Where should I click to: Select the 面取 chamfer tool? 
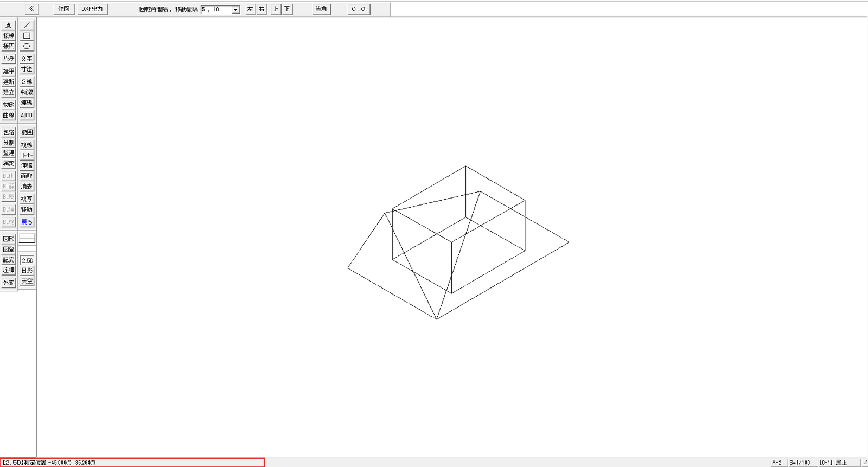pos(27,176)
